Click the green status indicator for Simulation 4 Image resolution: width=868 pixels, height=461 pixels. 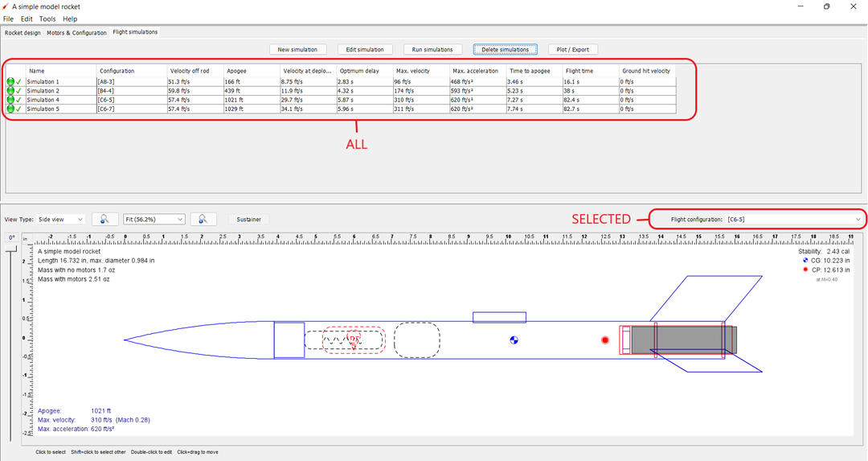[10, 100]
